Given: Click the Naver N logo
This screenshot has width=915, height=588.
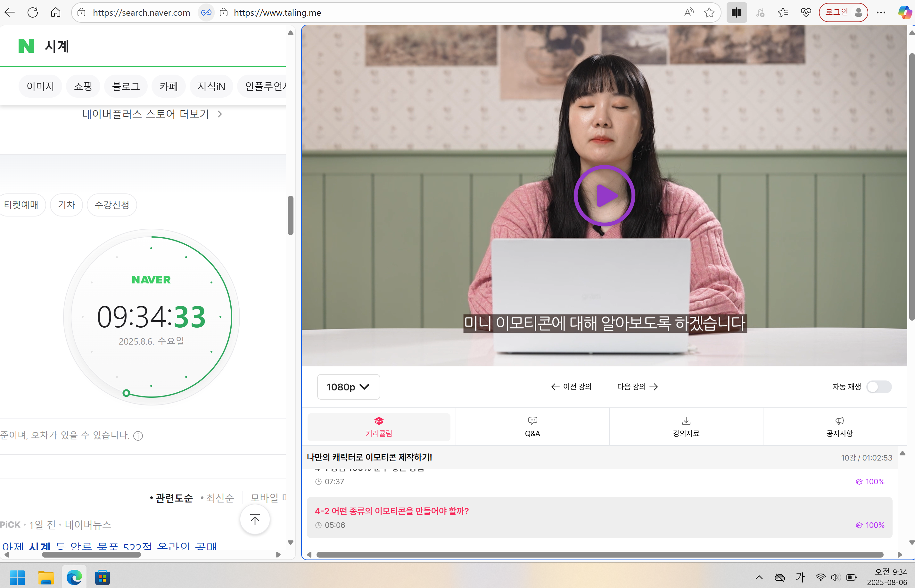Looking at the screenshot, I should pos(26,46).
